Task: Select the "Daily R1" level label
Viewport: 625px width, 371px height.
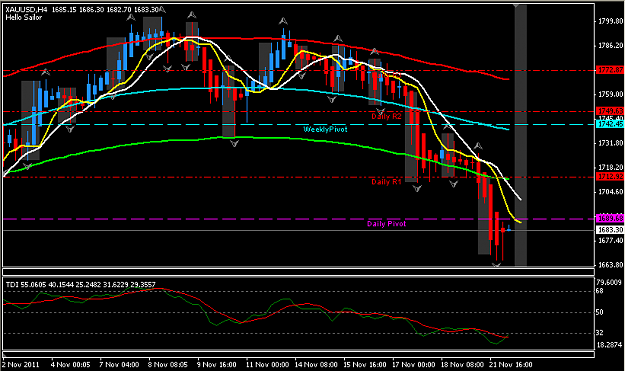Action: coord(386,182)
